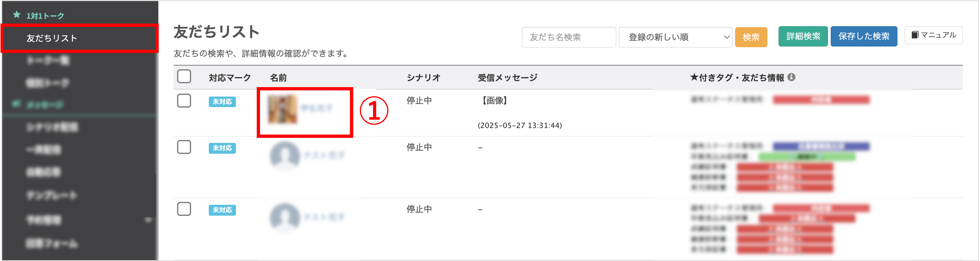Click the info icon next to ★付きタグ・友だち情報
The width and height of the screenshot is (980, 261).
[791, 77]
